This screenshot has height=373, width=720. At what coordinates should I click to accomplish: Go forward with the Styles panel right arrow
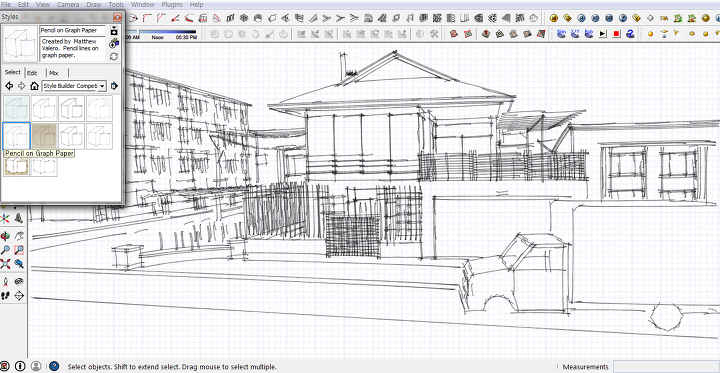click(22, 86)
